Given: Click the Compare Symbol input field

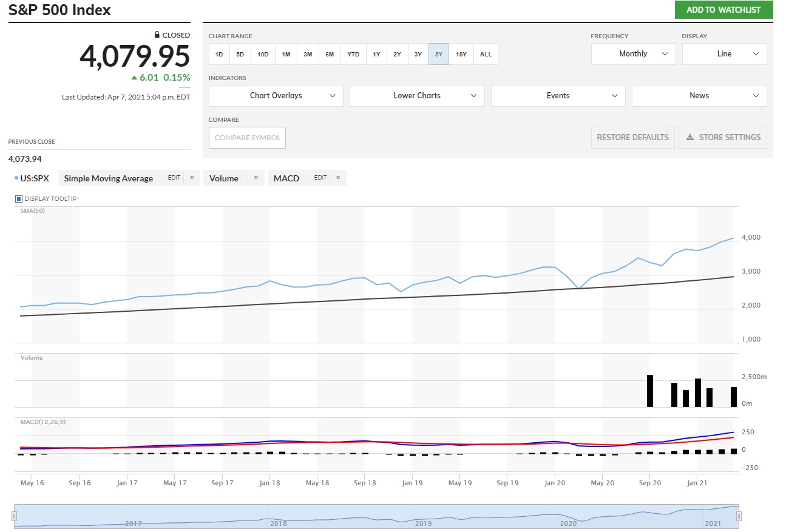Looking at the screenshot, I should coord(247,138).
